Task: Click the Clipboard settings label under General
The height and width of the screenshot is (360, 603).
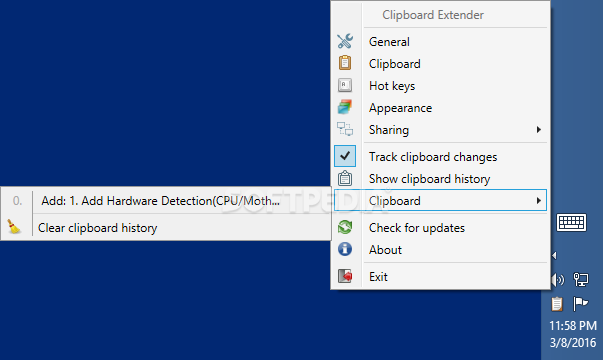Action: 395,64
